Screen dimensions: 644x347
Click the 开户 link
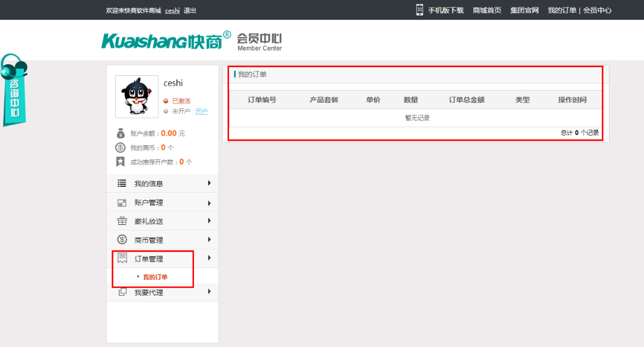201,112
